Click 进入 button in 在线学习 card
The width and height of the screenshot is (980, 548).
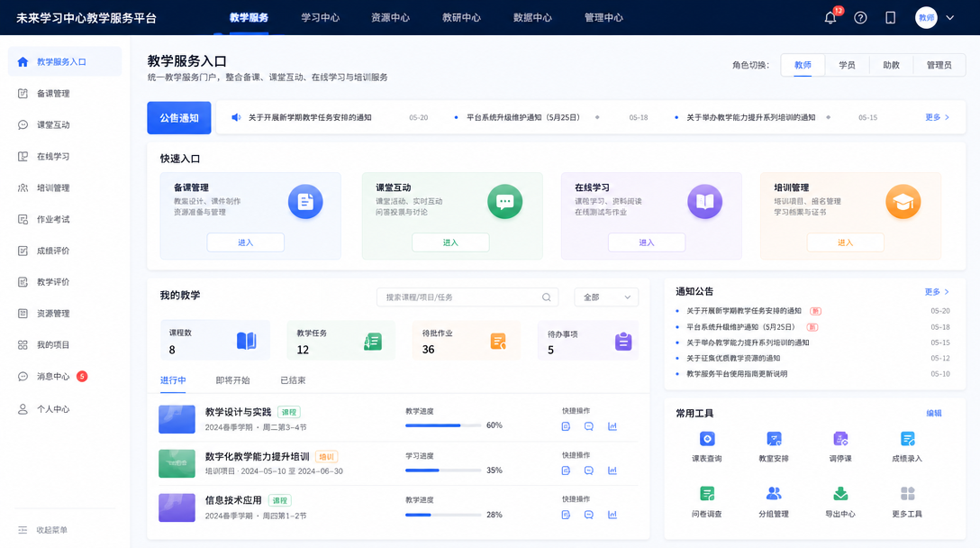[x=647, y=242]
